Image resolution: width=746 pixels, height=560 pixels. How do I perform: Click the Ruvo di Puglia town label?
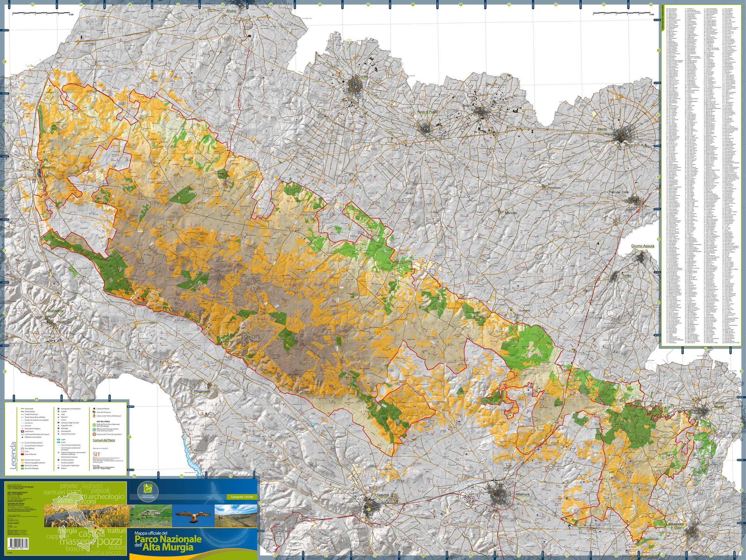pos(427,112)
